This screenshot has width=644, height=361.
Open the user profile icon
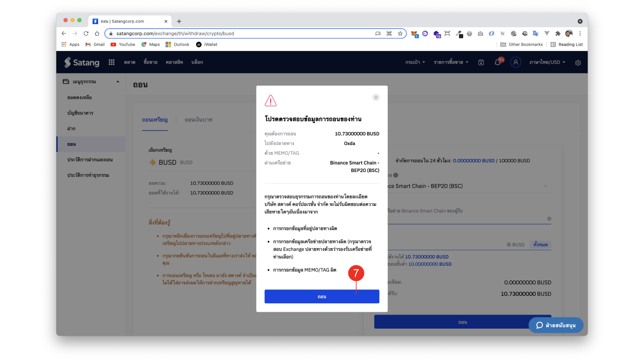click(515, 62)
